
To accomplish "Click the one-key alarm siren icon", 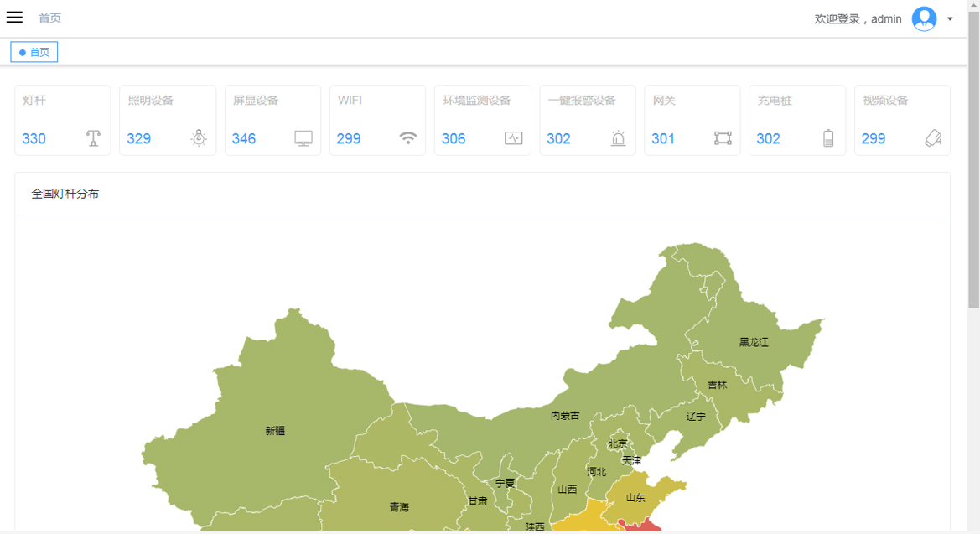I will [x=618, y=138].
